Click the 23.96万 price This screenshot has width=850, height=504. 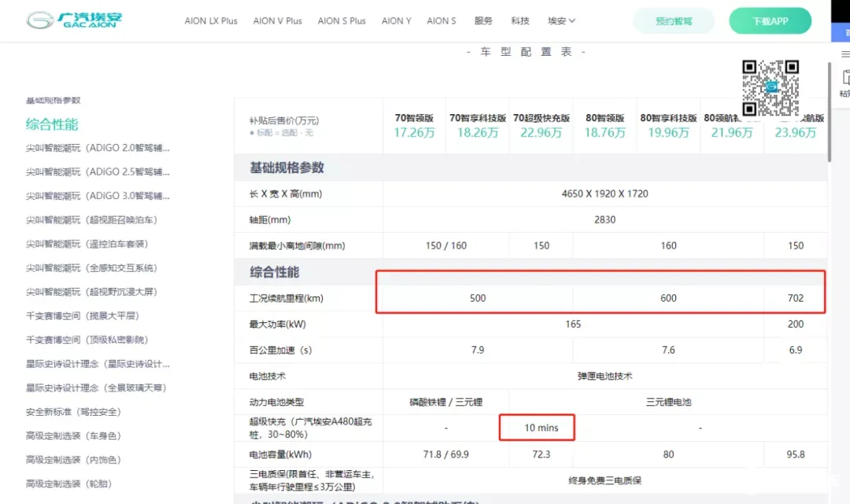[x=795, y=133]
